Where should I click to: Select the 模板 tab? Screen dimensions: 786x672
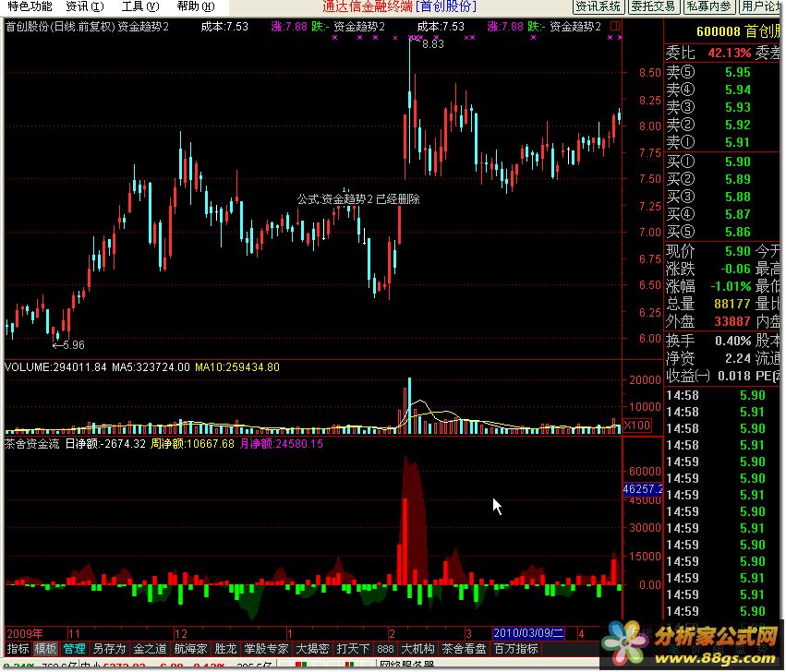pyautogui.click(x=45, y=648)
